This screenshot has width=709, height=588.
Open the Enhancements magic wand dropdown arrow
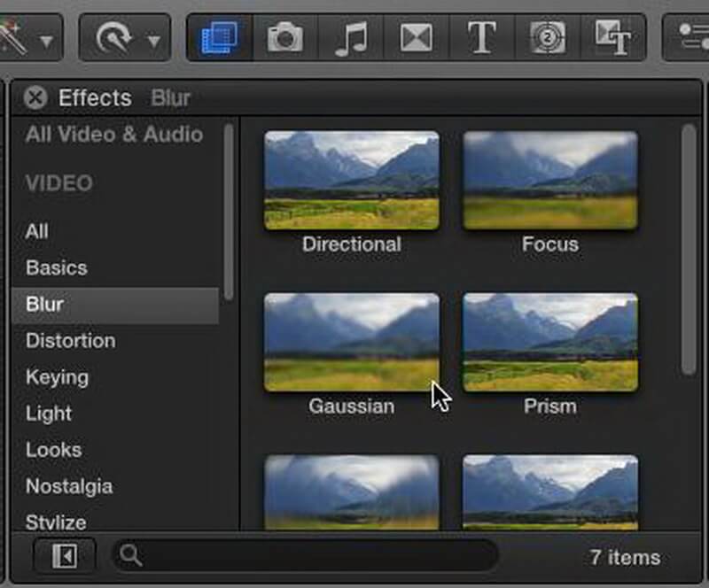click(47, 42)
